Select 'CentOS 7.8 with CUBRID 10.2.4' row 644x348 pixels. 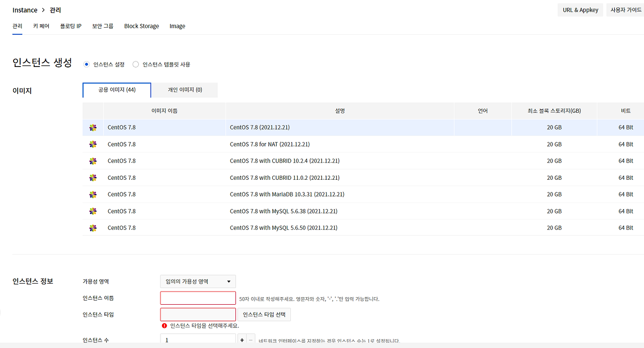(x=363, y=161)
